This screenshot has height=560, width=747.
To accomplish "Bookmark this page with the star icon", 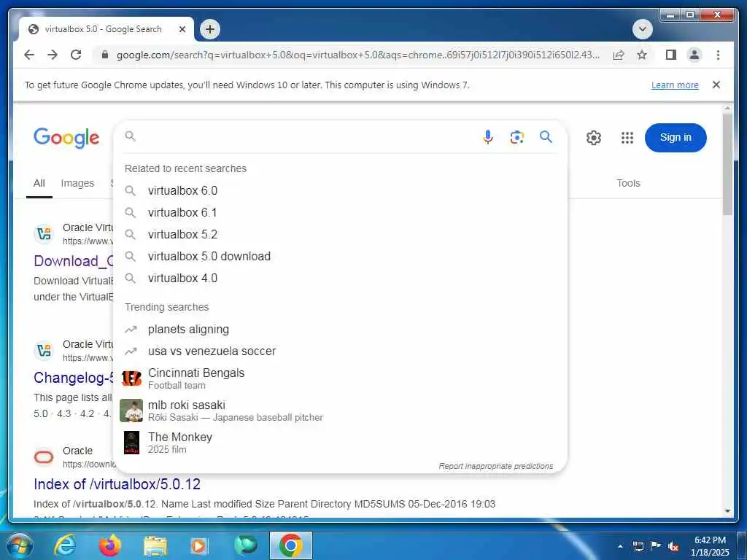I will (642, 55).
